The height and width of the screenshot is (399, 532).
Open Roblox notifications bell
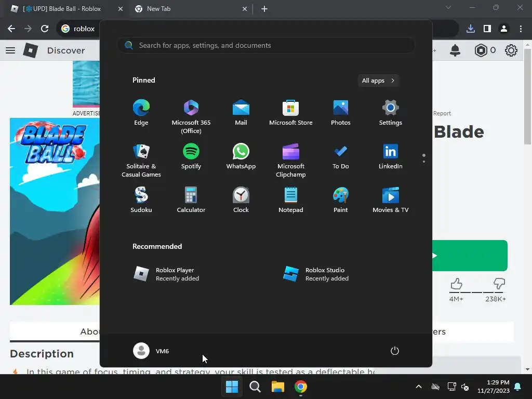pos(455,50)
